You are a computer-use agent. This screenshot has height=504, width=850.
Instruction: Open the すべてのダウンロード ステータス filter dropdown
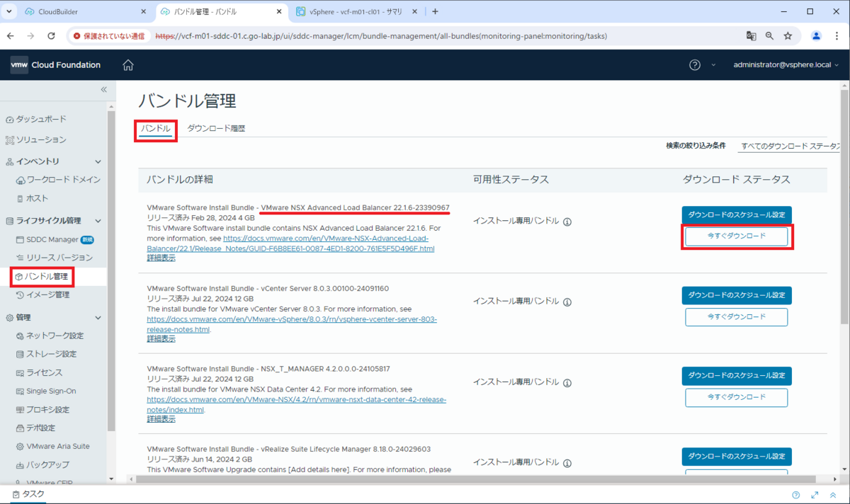[x=788, y=146]
